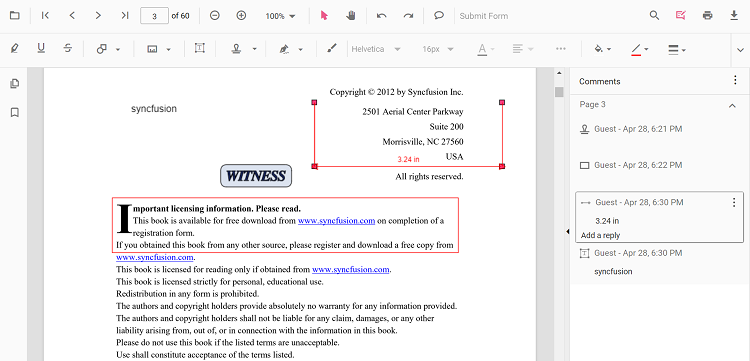Click the page number input field
The image size is (750, 361).
point(154,16)
